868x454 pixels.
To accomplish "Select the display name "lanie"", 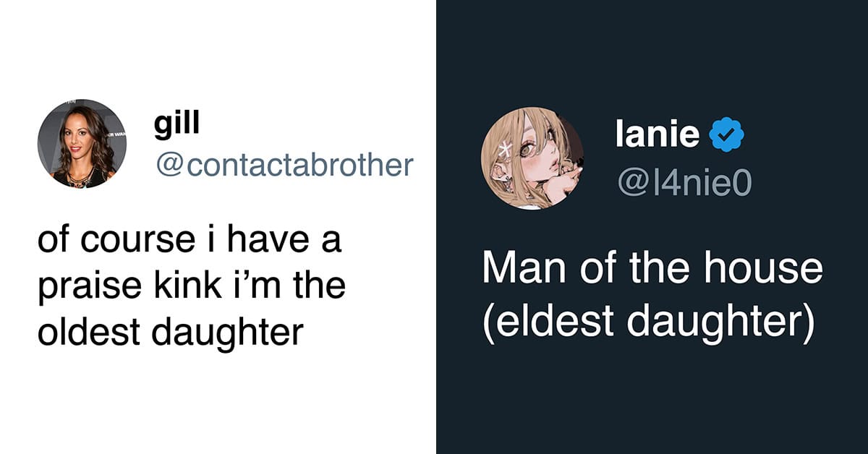I will 658,135.
